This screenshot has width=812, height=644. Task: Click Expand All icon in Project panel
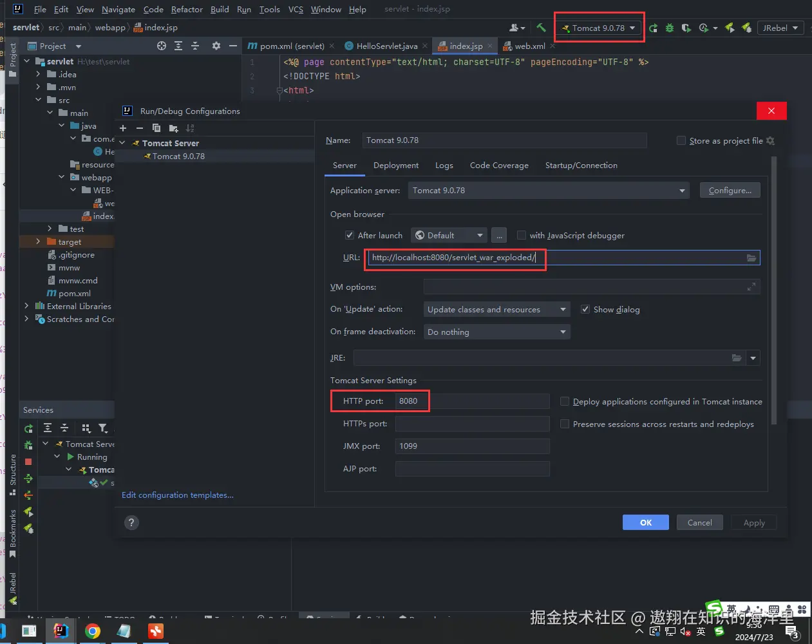178,46
